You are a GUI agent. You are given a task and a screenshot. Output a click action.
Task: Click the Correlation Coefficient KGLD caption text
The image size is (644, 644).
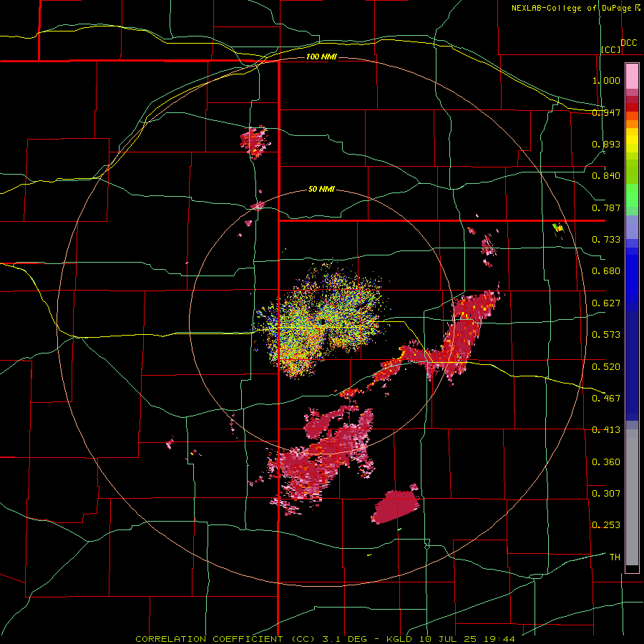pyautogui.click(x=325, y=639)
